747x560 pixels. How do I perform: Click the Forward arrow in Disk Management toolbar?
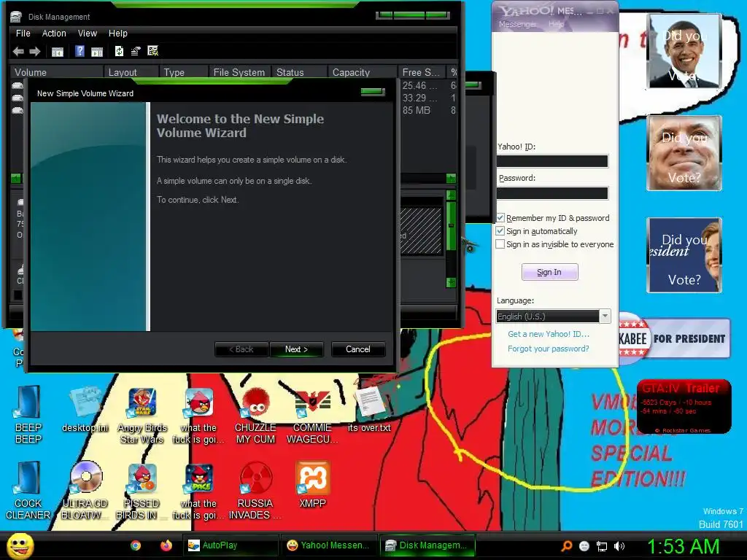[35, 52]
